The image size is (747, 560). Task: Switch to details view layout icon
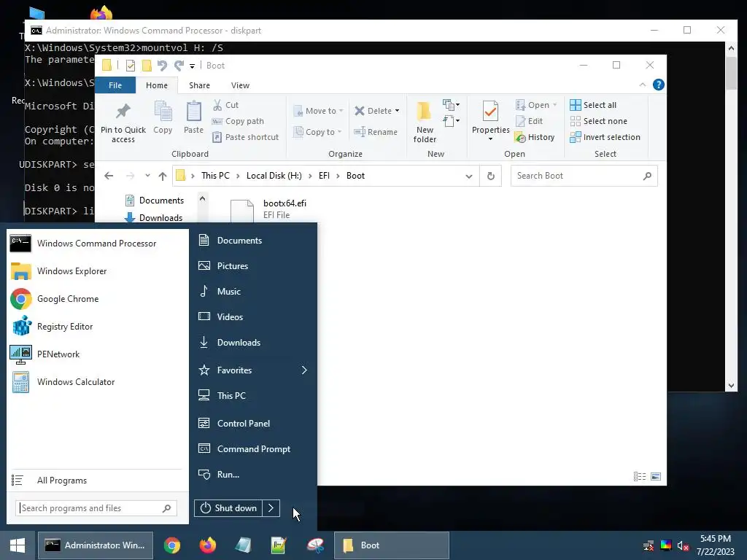tap(640, 476)
